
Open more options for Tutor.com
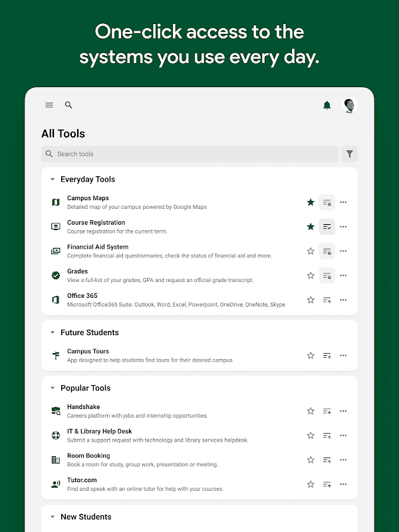pos(343,485)
